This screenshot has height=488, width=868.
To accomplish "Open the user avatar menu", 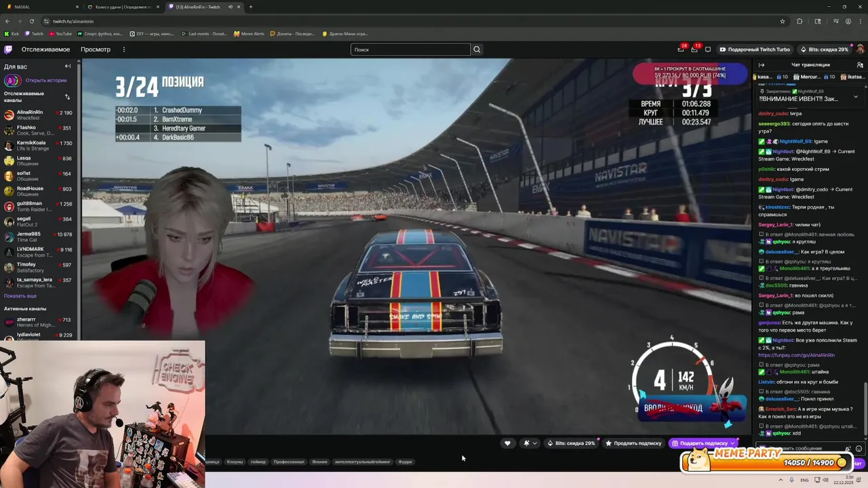I will [x=860, y=49].
